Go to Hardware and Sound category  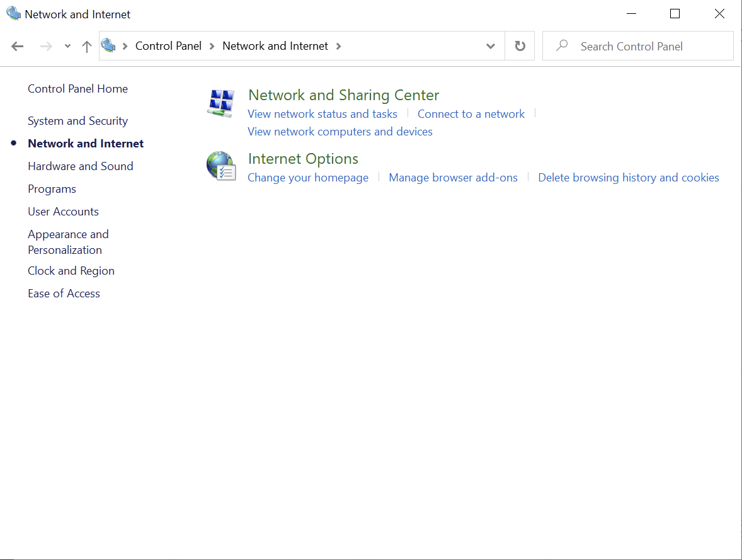81,166
